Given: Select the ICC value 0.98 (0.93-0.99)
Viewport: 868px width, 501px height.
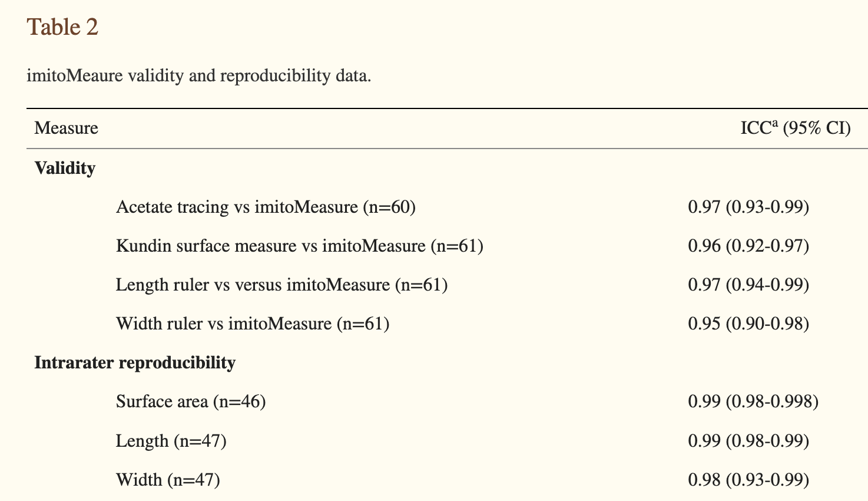Looking at the screenshot, I should pyautogui.click(x=748, y=480).
